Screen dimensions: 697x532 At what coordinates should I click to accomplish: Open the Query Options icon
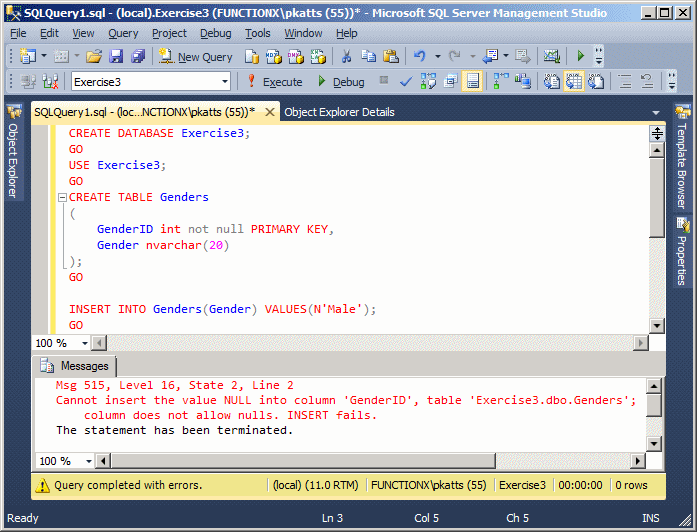click(x=451, y=82)
